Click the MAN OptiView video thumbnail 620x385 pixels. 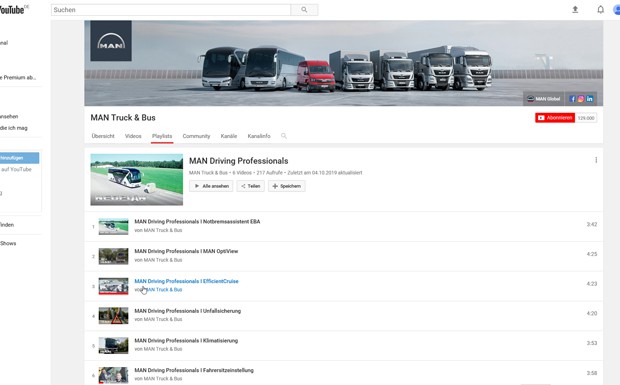pos(113,256)
